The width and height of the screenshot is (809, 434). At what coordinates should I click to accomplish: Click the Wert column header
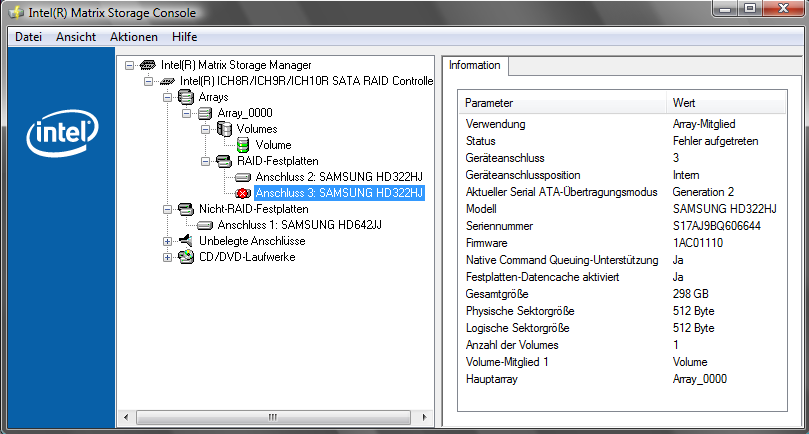click(726, 103)
